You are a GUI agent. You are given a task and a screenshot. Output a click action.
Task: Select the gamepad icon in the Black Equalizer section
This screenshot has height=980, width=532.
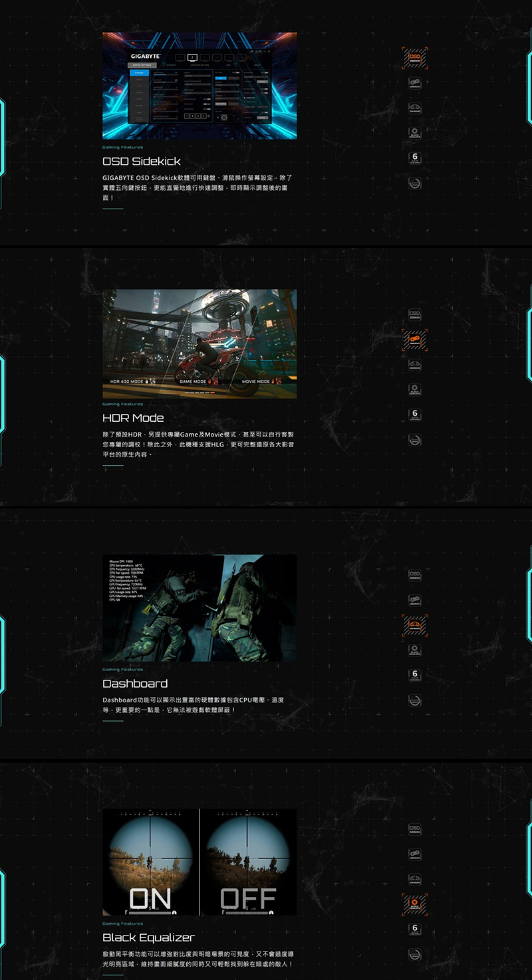[415, 854]
